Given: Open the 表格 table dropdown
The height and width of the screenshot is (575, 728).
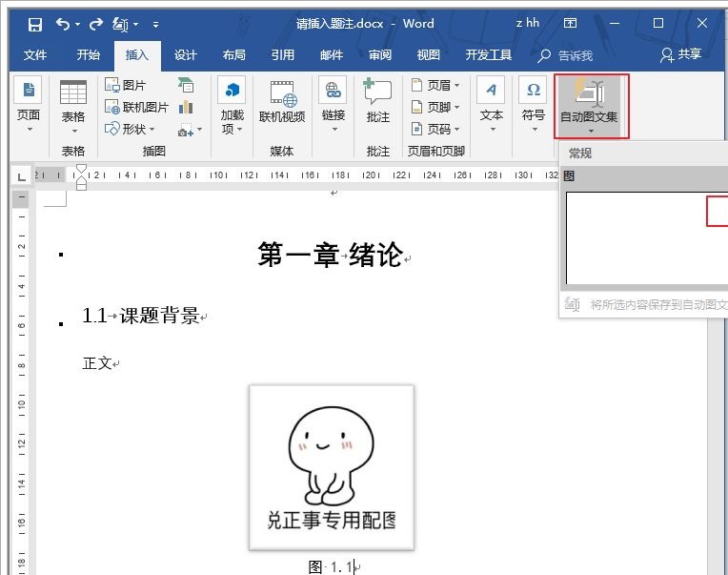Looking at the screenshot, I should tap(73, 103).
